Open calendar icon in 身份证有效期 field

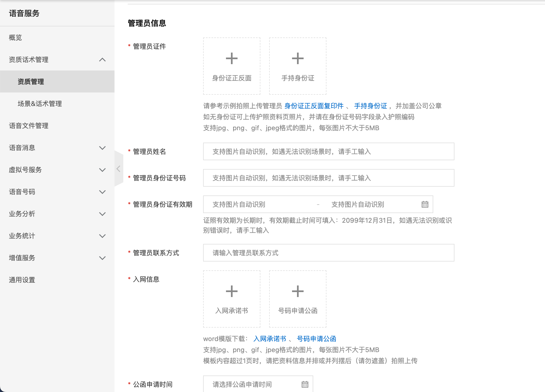(425, 204)
